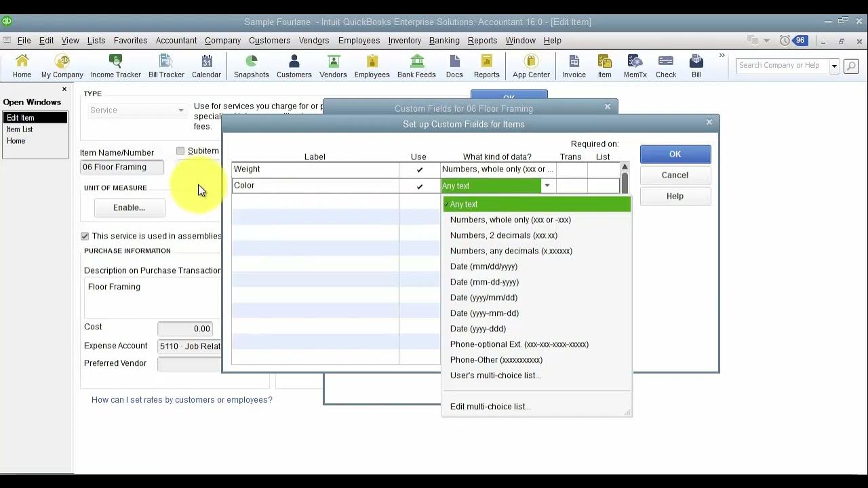868x488 pixels.
Task: Open the File menu
Action: click(x=24, y=41)
